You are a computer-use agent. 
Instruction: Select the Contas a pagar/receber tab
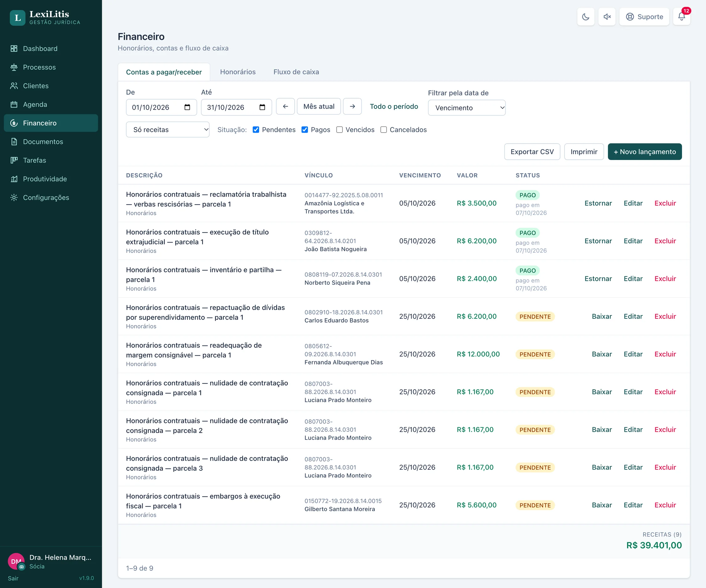(x=164, y=72)
